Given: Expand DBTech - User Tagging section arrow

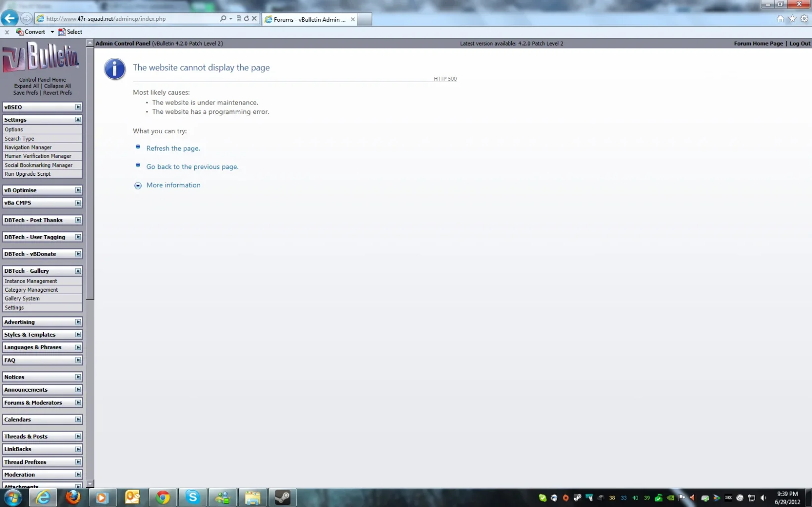Looking at the screenshot, I should [78, 237].
